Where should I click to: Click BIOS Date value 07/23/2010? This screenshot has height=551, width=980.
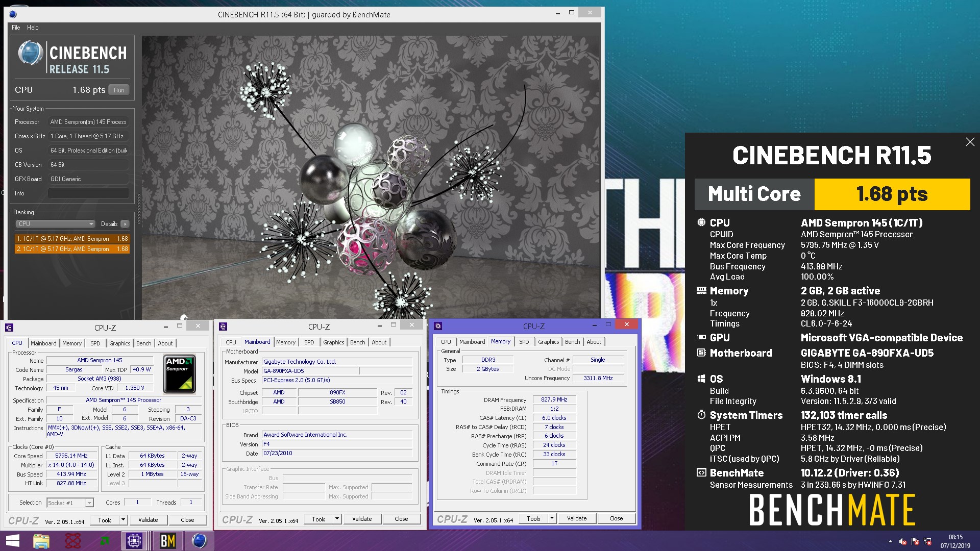point(337,453)
